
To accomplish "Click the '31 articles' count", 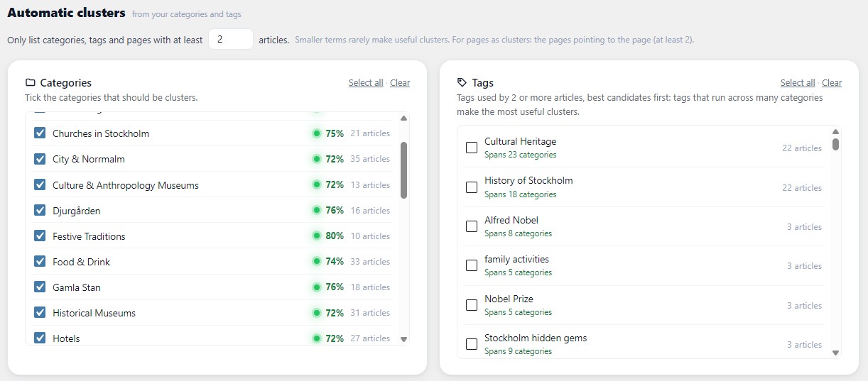I will point(370,312).
